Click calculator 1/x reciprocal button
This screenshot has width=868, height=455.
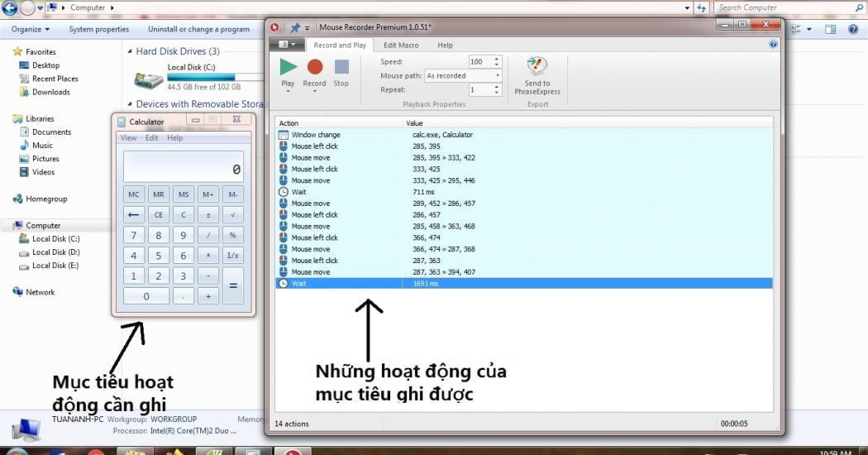pyautogui.click(x=233, y=256)
